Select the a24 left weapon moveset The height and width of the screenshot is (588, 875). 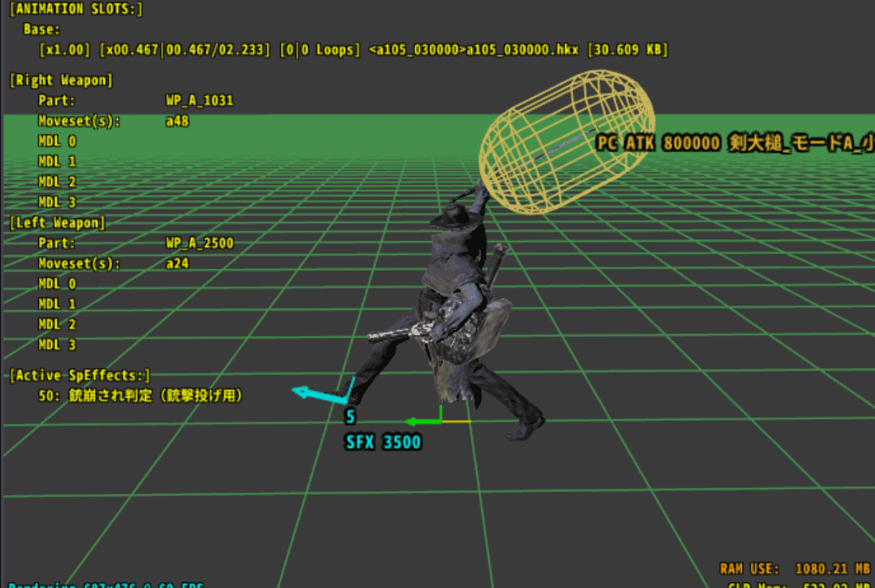(x=177, y=263)
